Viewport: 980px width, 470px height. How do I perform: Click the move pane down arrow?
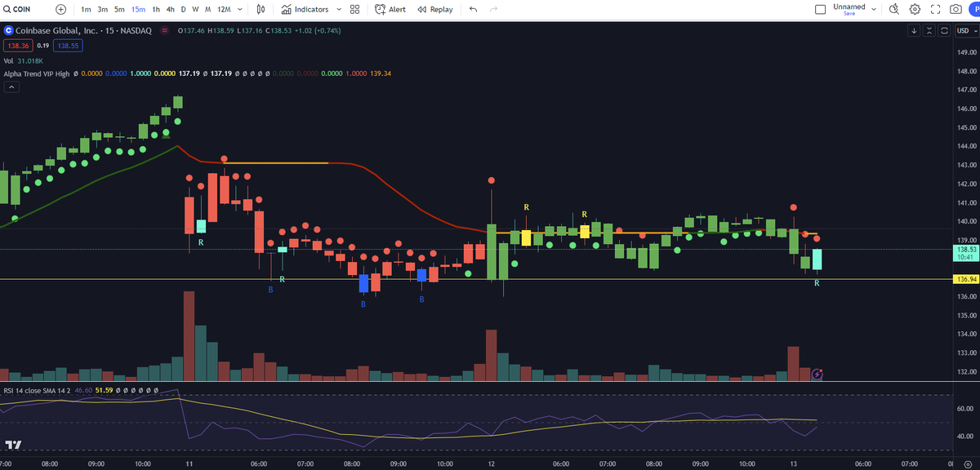[914, 30]
